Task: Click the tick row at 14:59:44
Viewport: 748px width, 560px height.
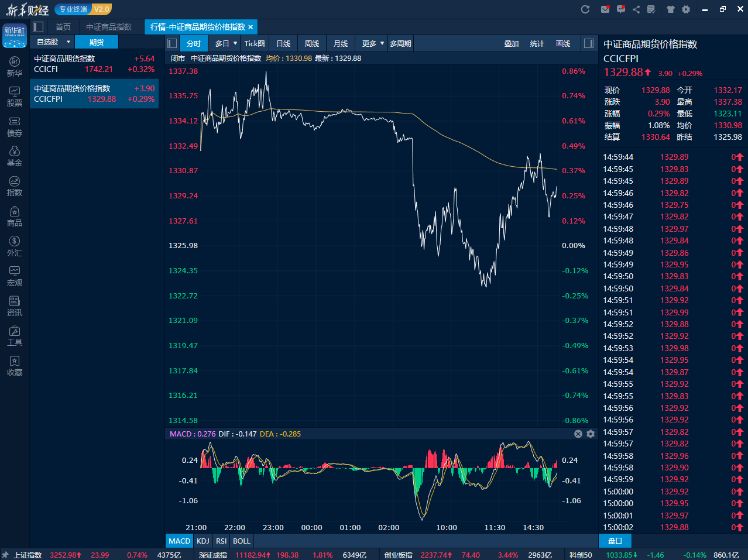Action: tap(673, 157)
